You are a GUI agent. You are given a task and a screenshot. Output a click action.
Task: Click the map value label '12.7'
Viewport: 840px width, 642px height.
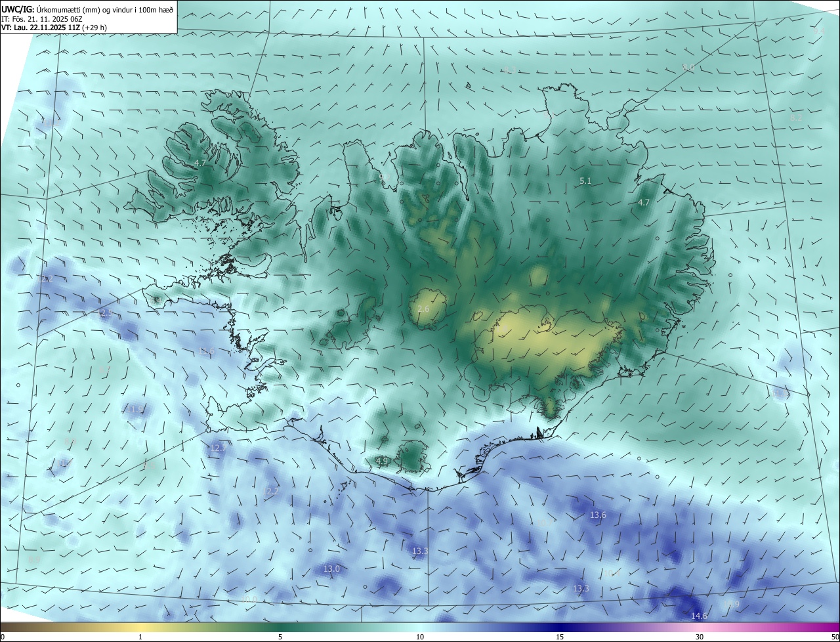pos(218,448)
